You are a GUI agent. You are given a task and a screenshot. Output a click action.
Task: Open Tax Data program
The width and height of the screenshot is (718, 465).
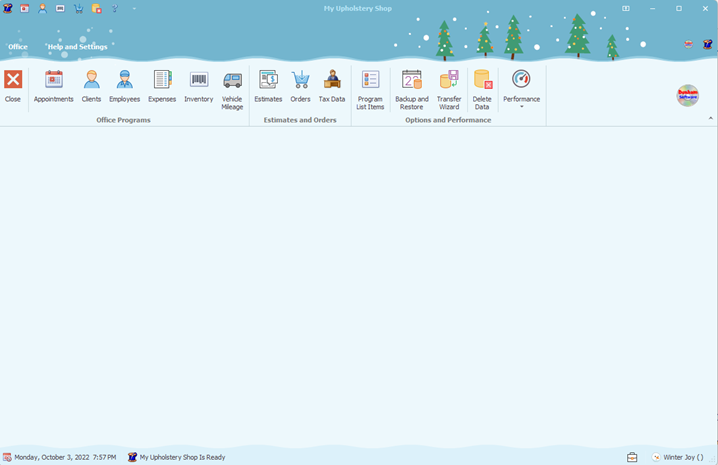tap(332, 86)
